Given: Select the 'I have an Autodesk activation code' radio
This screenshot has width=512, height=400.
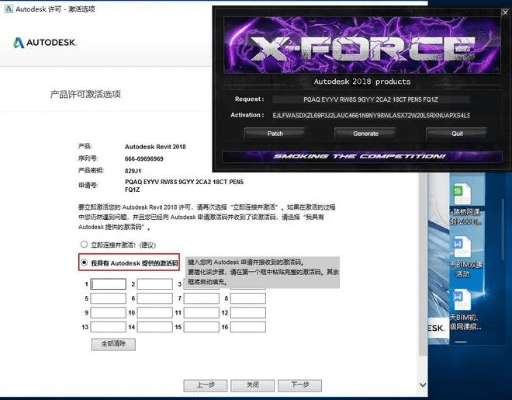Looking at the screenshot, I should point(84,263).
